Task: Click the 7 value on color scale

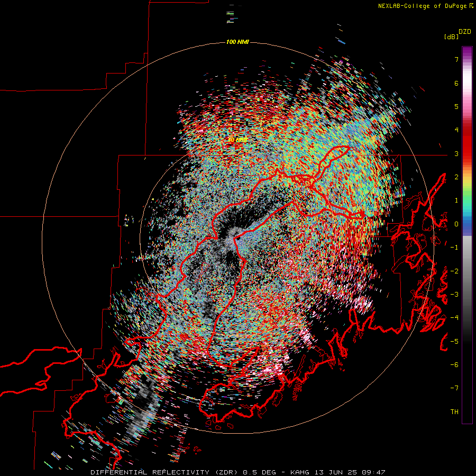Action: coord(456,59)
